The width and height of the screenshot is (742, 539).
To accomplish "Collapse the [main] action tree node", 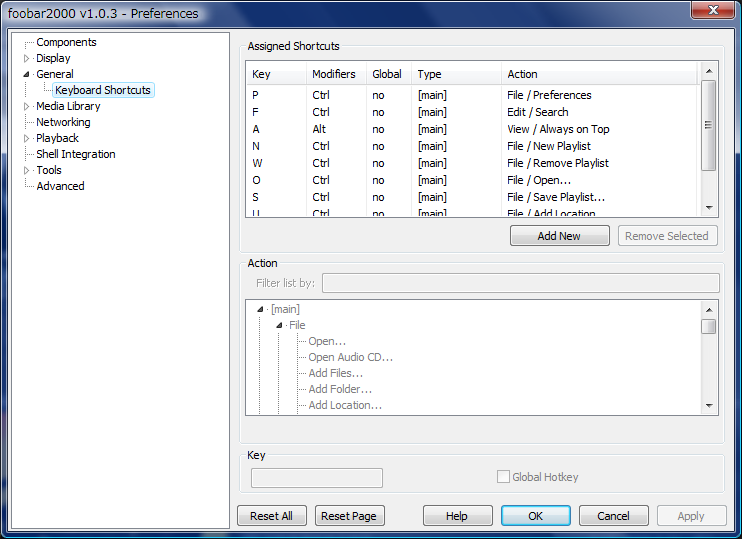I will coord(260,309).
